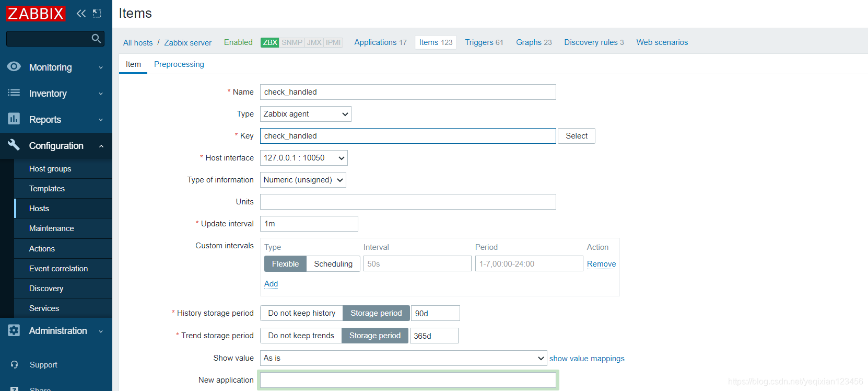Click the Zabbix logo
Image resolution: width=868 pixels, height=391 pixels.
coord(36,13)
